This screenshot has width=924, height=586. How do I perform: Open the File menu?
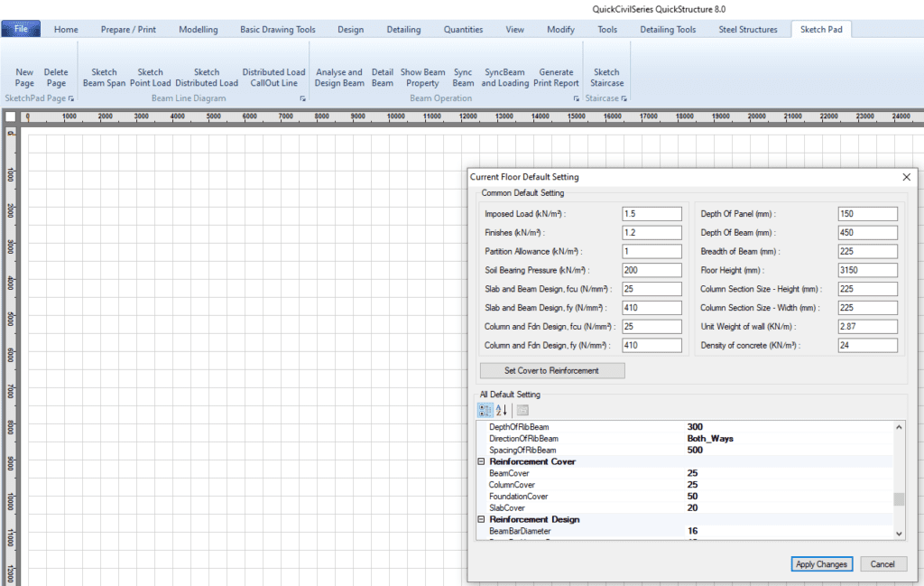pyautogui.click(x=21, y=29)
